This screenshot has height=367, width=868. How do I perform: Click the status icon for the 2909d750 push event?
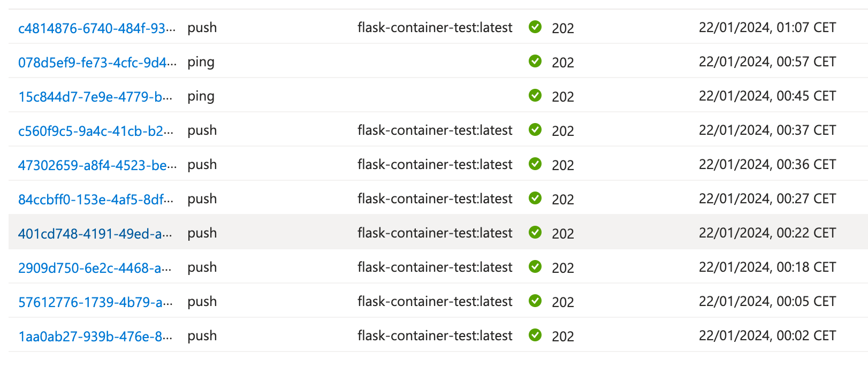pos(535,267)
